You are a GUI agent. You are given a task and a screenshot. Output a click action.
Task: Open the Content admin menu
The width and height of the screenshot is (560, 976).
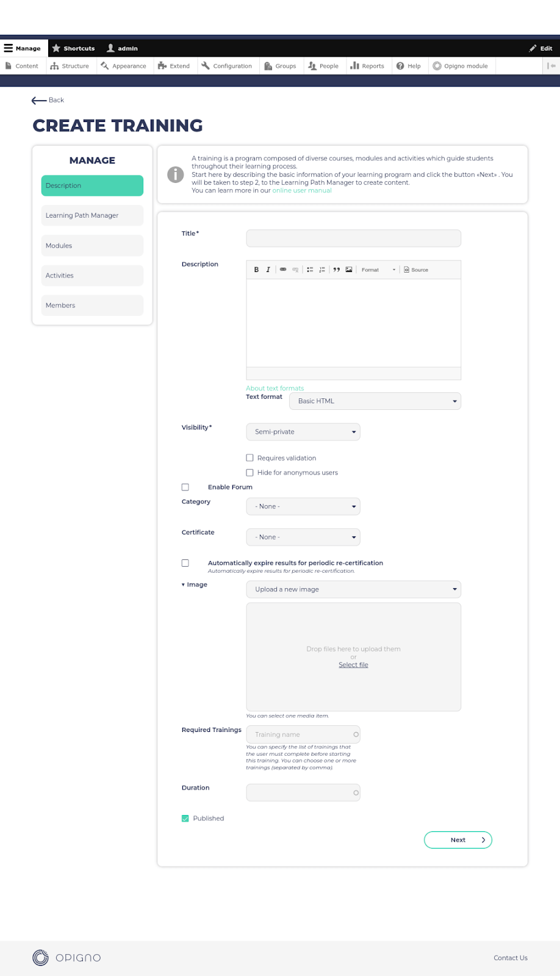coord(22,66)
